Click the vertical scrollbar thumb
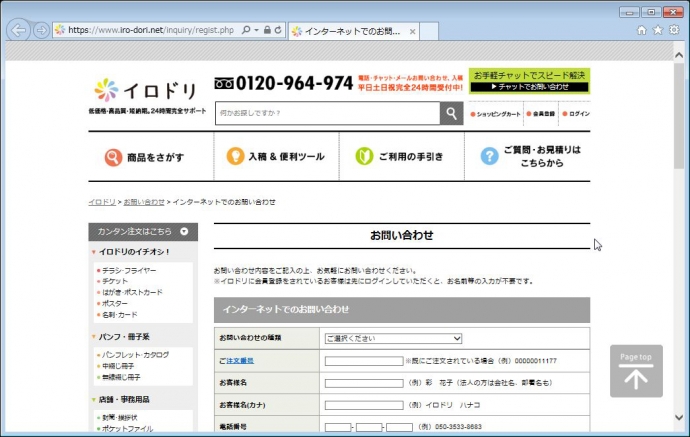 (679, 115)
